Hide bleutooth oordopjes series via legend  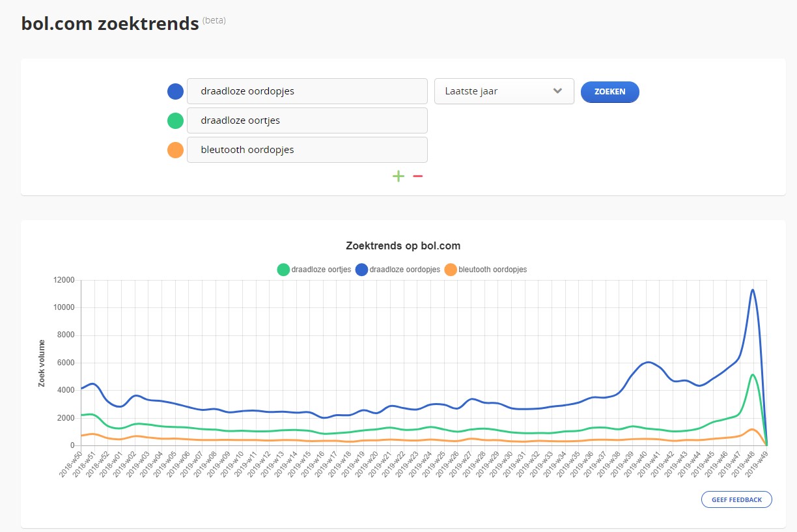point(485,270)
